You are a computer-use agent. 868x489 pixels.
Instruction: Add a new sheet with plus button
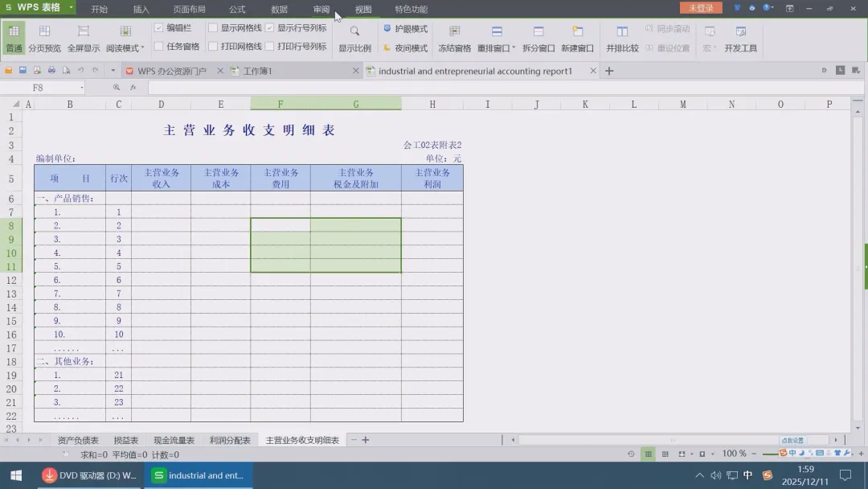click(x=366, y=440)
